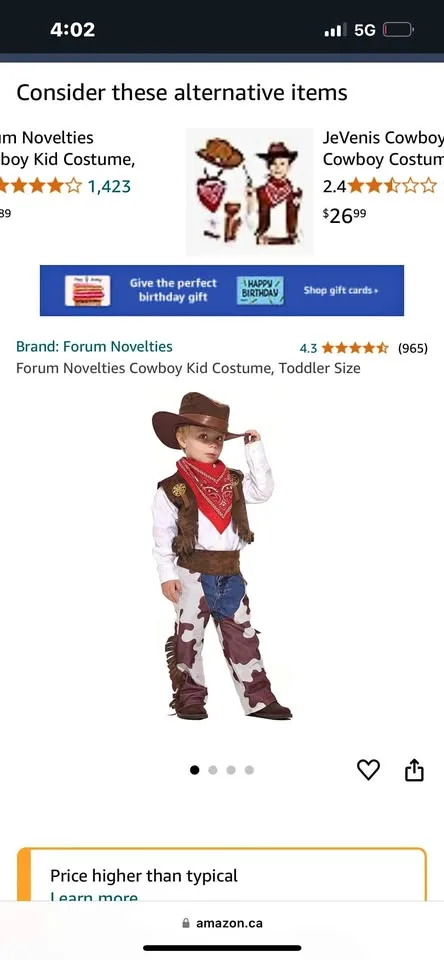Tap the share icon

click(414, 770)
